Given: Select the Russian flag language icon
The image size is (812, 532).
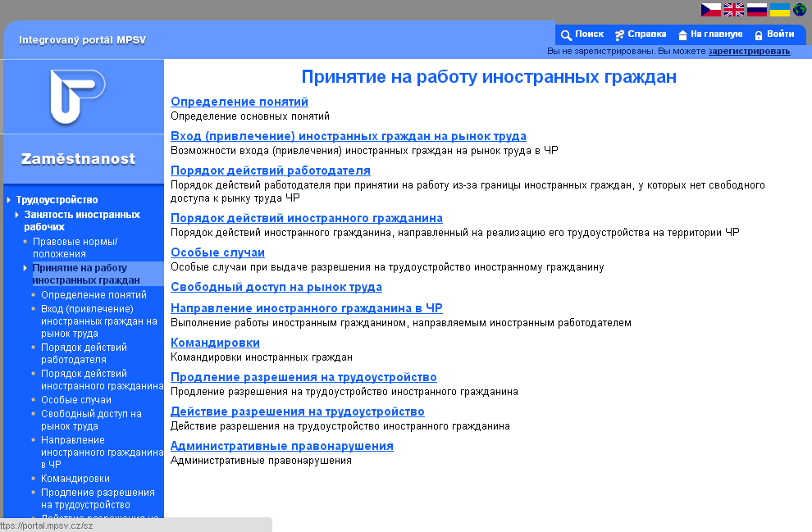Looking at the screenshot, I should (756, 10).
